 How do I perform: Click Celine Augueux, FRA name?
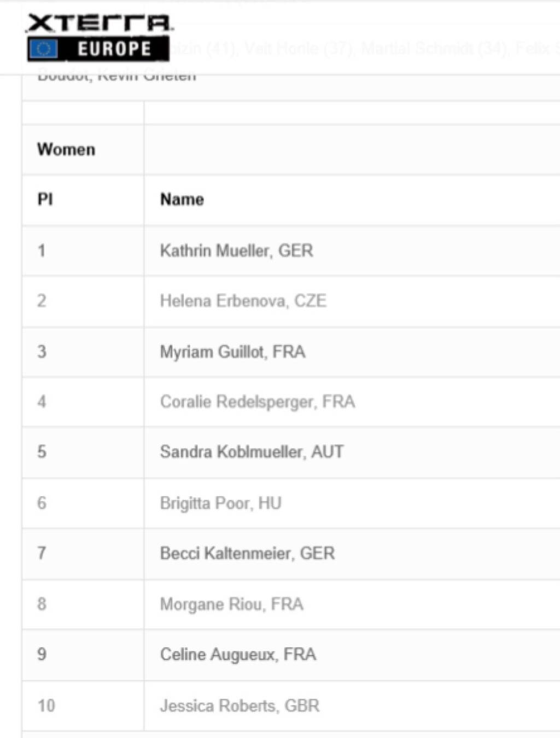238,654
